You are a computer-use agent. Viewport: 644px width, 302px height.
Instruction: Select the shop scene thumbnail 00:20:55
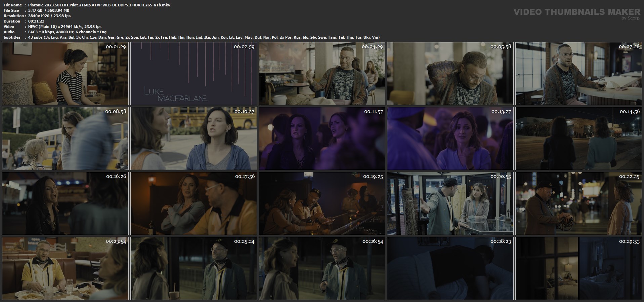[x=450, y=203]
